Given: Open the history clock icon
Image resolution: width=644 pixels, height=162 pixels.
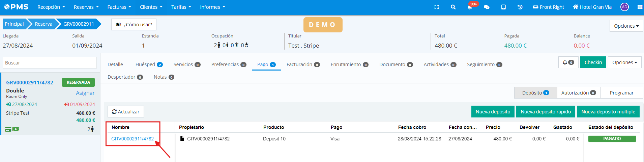Looking at the screenshot, I should [x=520, y=7].
